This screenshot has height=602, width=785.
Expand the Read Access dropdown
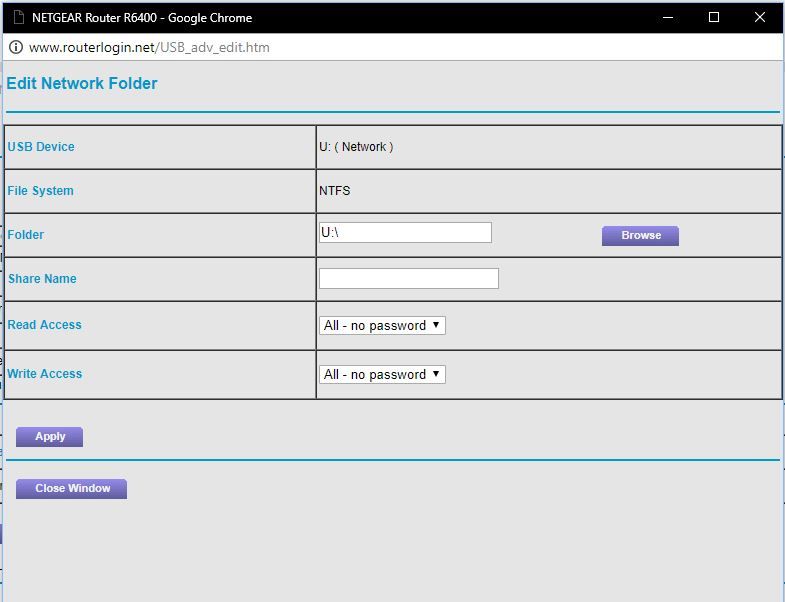382,325
